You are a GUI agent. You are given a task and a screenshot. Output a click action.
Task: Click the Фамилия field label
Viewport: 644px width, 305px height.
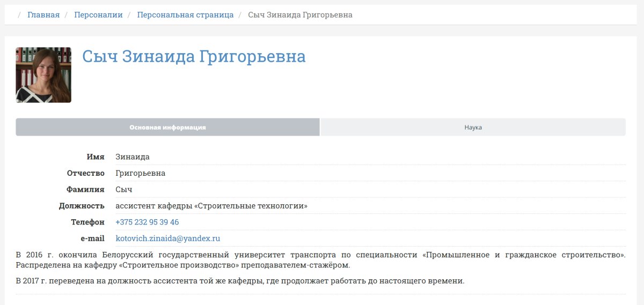(85, 190)
